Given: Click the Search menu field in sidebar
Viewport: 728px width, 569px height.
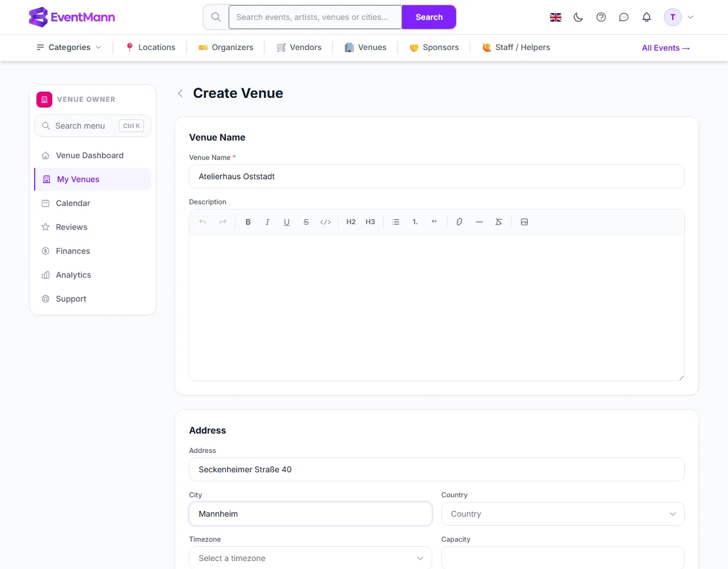Looking at the screenshot, I should (93, 126).
